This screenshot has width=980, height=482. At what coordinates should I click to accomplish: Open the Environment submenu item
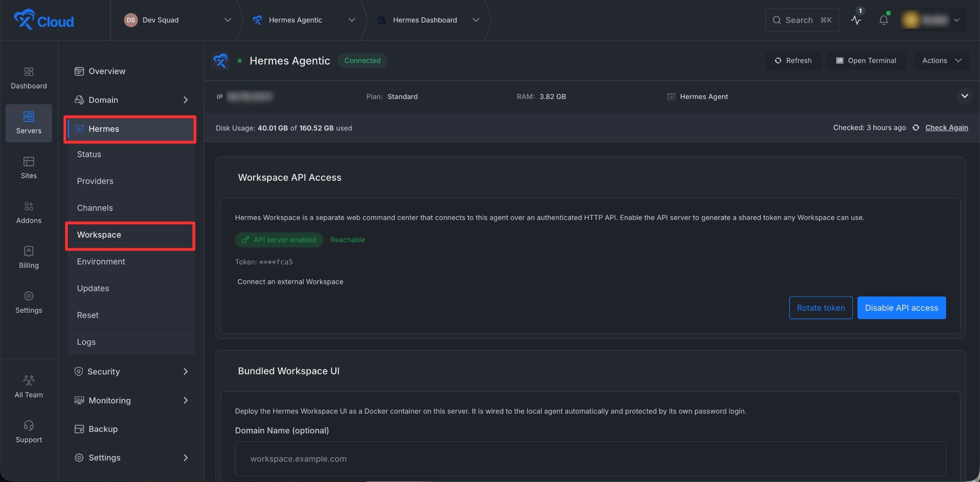131,262
